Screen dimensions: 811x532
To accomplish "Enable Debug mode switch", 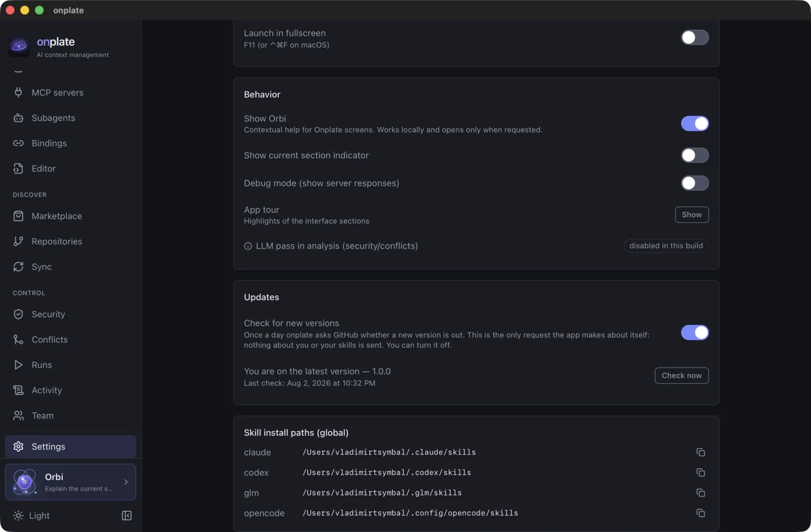I will [x=695, y=183].
